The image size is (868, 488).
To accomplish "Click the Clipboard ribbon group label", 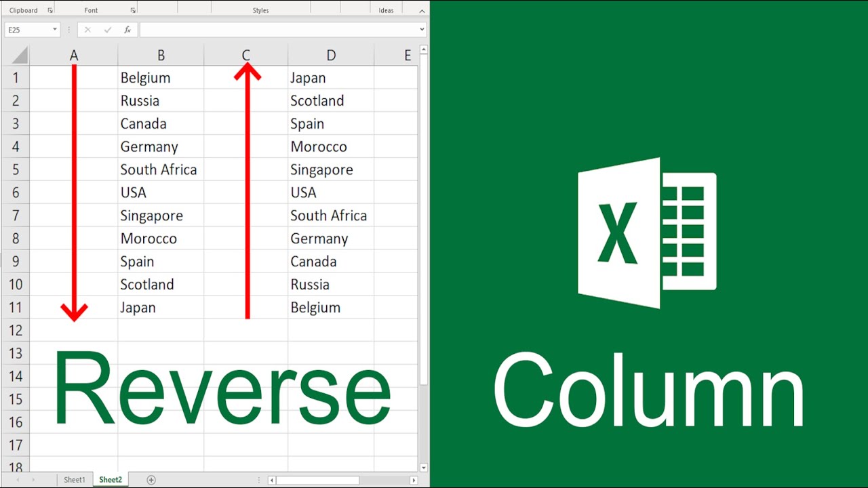I will (x=24, y=11).
